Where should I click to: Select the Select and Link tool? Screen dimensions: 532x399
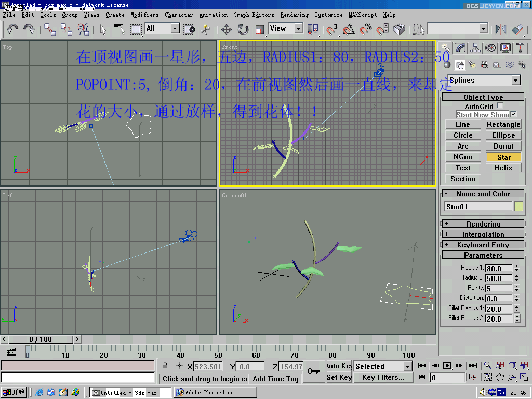pos(50,30)
